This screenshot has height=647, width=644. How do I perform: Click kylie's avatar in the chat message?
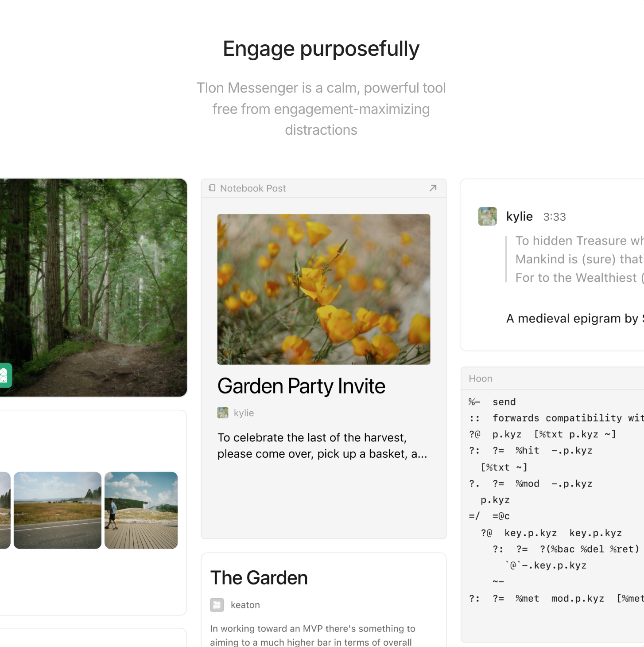pyautogui.click(x=487, y=216)
